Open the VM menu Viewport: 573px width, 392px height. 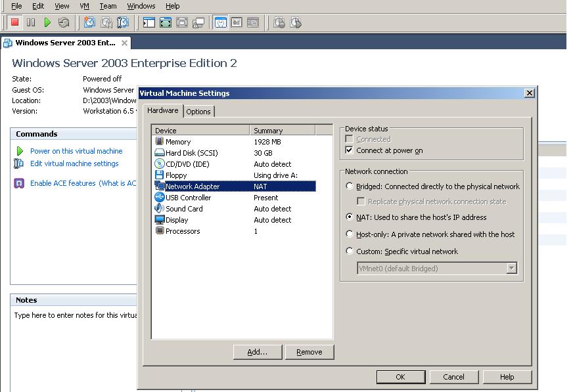pos(84,6)
